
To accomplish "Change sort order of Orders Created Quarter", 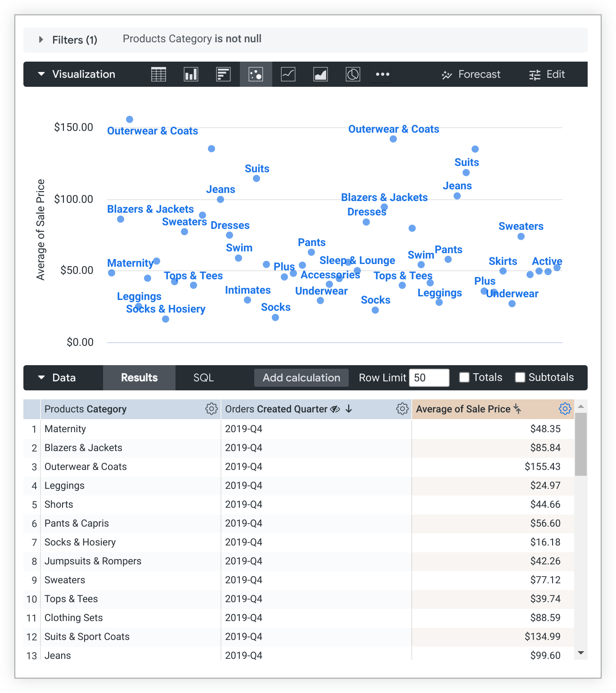I will (x=349, y=409).
